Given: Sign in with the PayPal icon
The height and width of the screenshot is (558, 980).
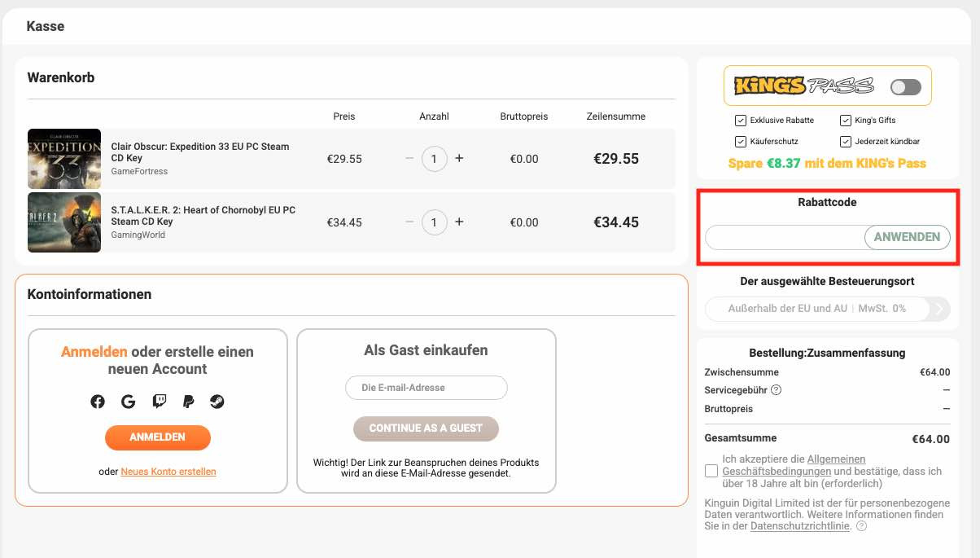Looking at the screenshot, I should 188,402.
